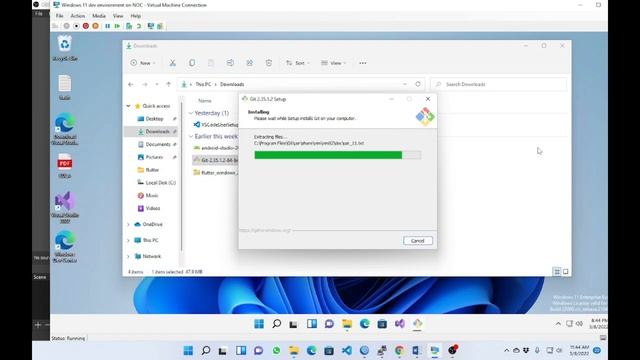Screen dimensions: 640x360
Task: Show hidden icons in VM system tray
Action: (x=558, y=324)
